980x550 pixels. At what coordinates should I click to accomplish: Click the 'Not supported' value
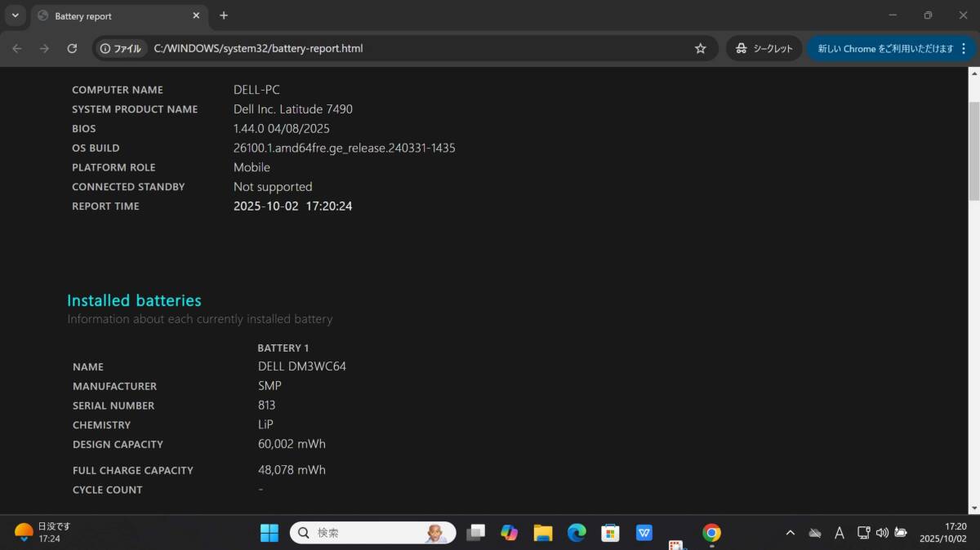(x=273, y=187)
